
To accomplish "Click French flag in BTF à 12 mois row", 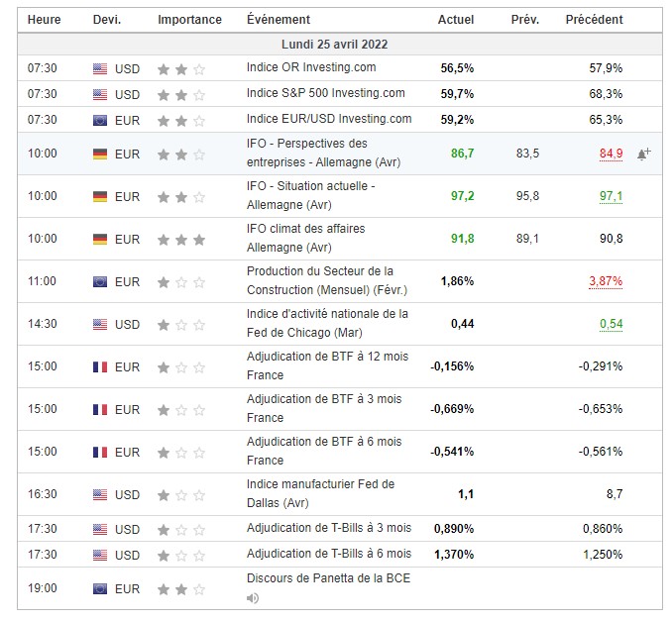I will click(x=100, y=367).
